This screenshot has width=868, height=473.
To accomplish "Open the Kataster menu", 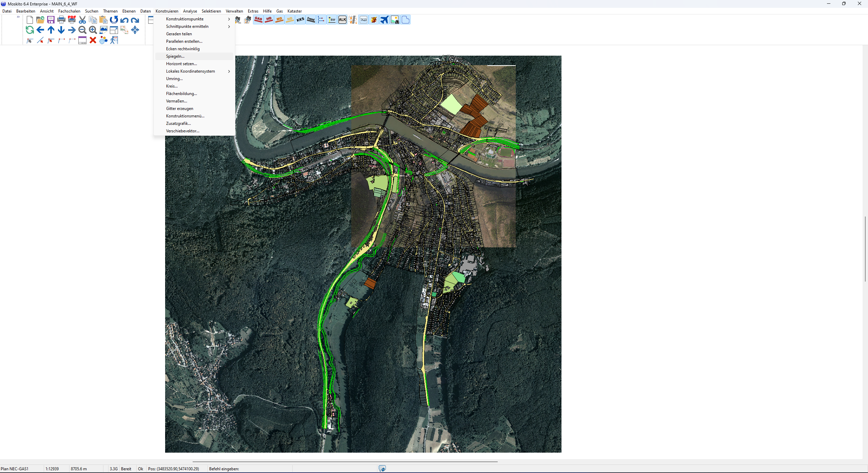I will tap(294, 11).
